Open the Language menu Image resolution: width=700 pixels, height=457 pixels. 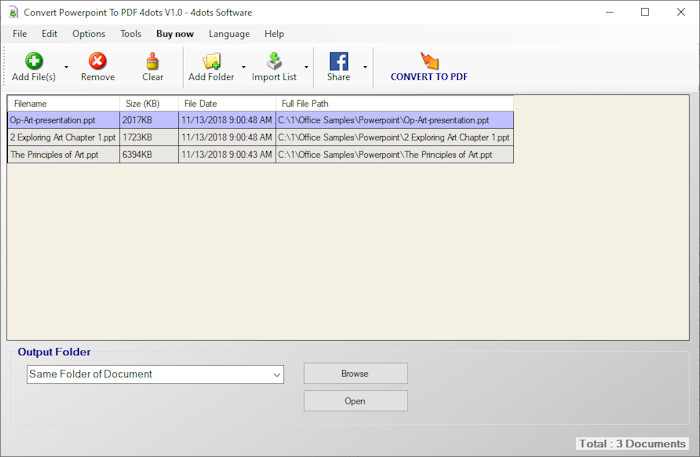click(229, 34)
